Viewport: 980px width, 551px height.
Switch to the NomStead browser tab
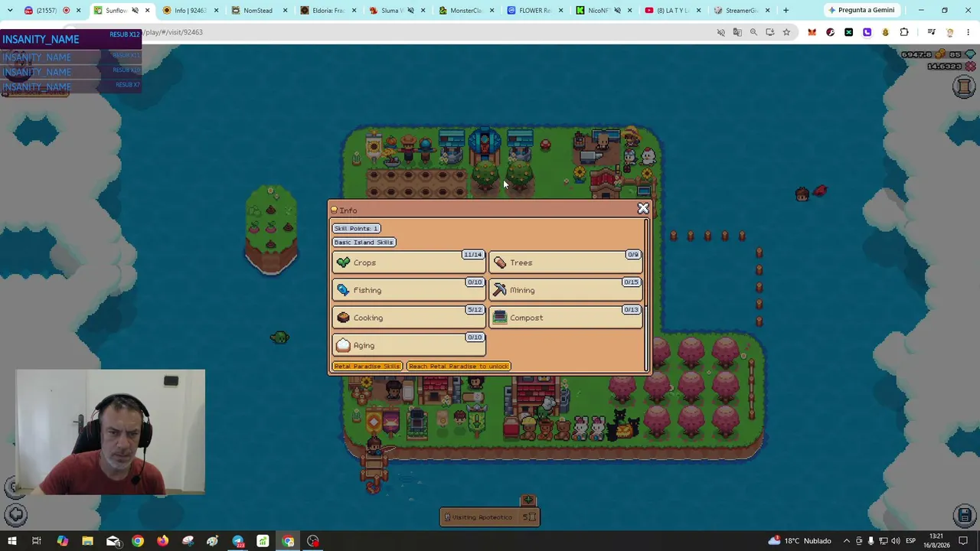click(x=257, y=11)
